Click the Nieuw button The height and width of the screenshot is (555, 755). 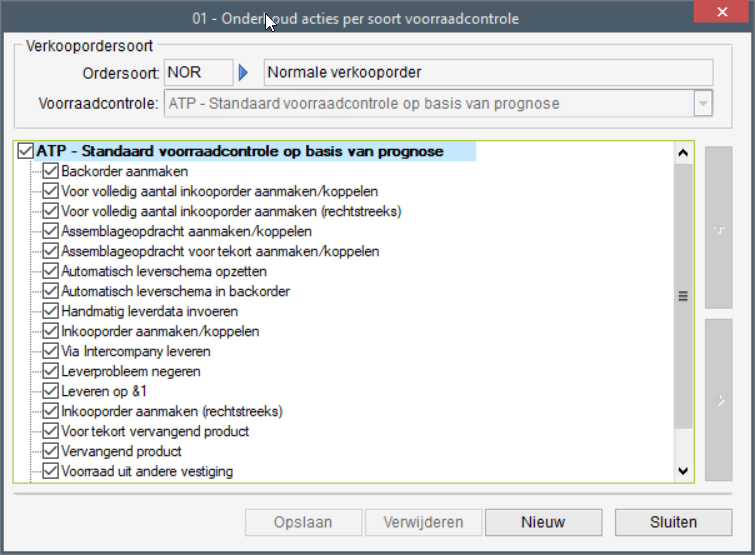click(543, 521)
